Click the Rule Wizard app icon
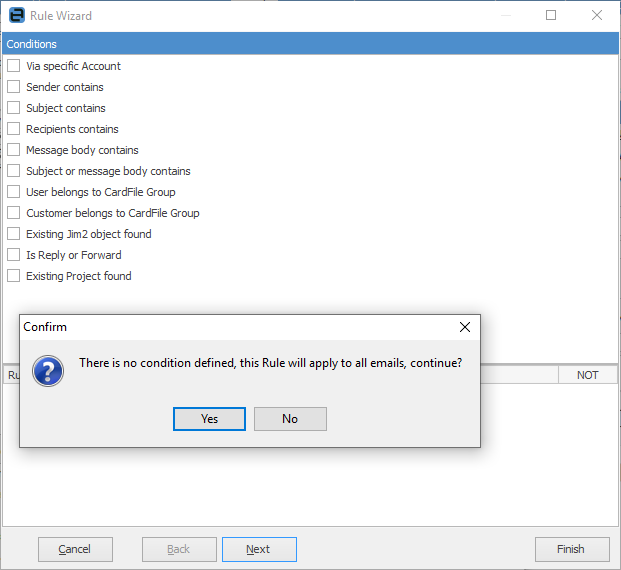Image resolution: width=621 pixels, height=570 pixels. point(17,15)
